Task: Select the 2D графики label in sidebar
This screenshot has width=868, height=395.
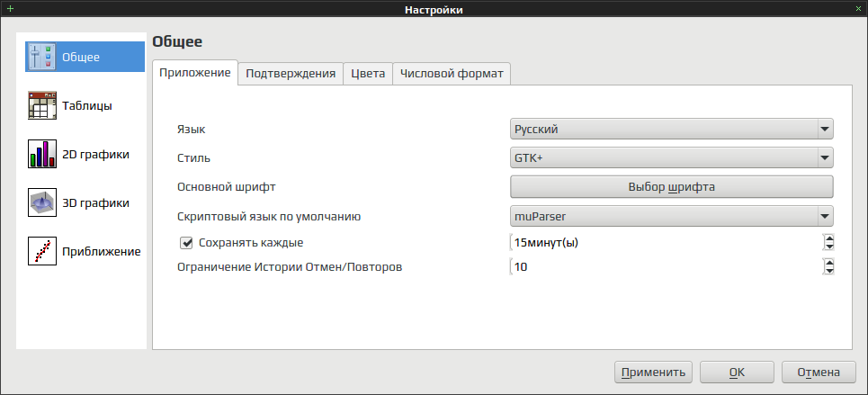Action: (95, 155)
